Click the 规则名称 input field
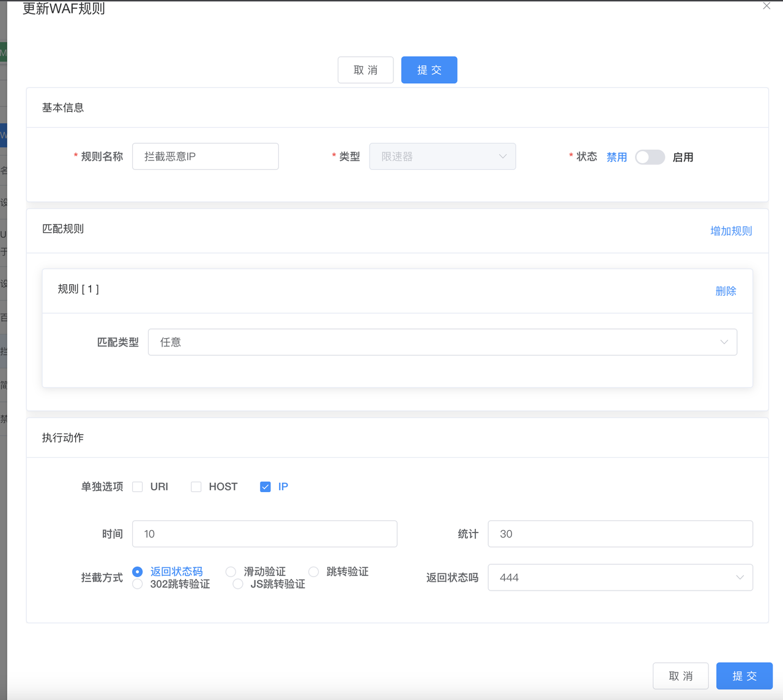Image resolution: width=783 pixels, height=700 pixels. click(x=206, y=157)
